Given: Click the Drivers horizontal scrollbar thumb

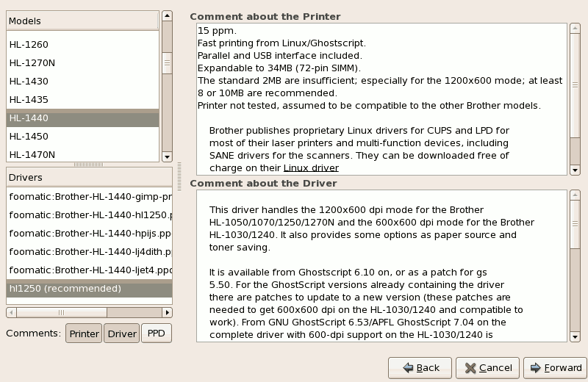Looking at the screenshot, I should 62,312.
